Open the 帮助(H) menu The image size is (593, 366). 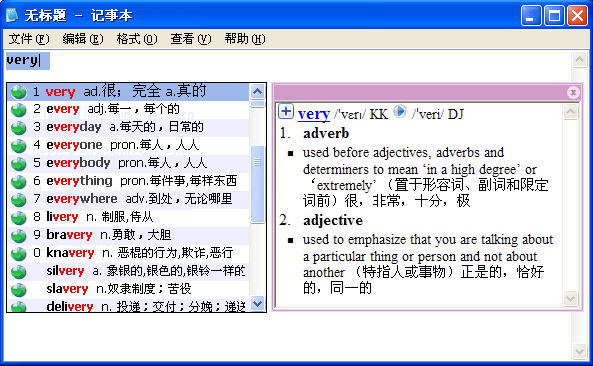click(x=245, y=39)
